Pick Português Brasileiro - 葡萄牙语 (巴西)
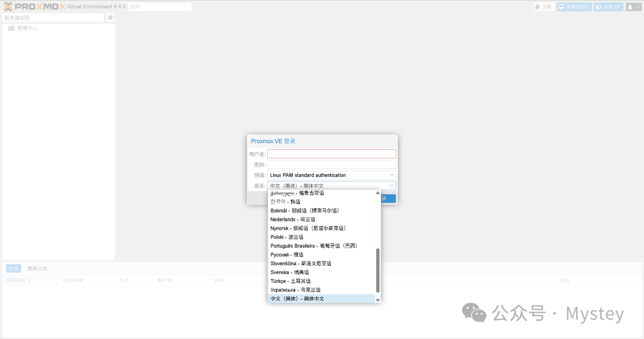644x339 pixels. (x=321, y=246)
